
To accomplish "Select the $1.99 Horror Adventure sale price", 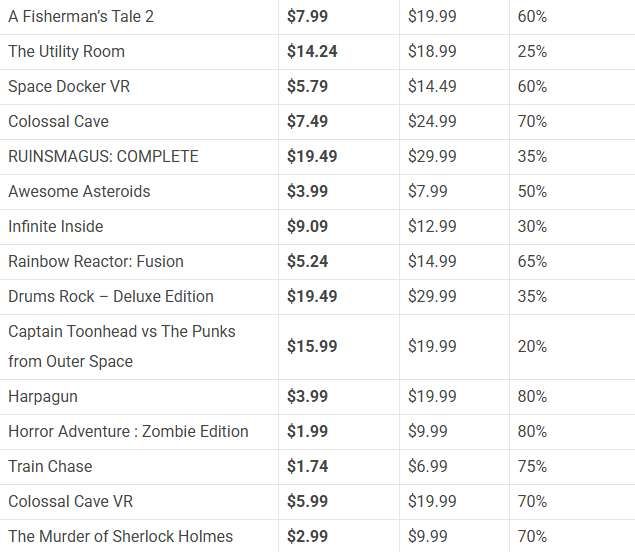I will [307, 432].
